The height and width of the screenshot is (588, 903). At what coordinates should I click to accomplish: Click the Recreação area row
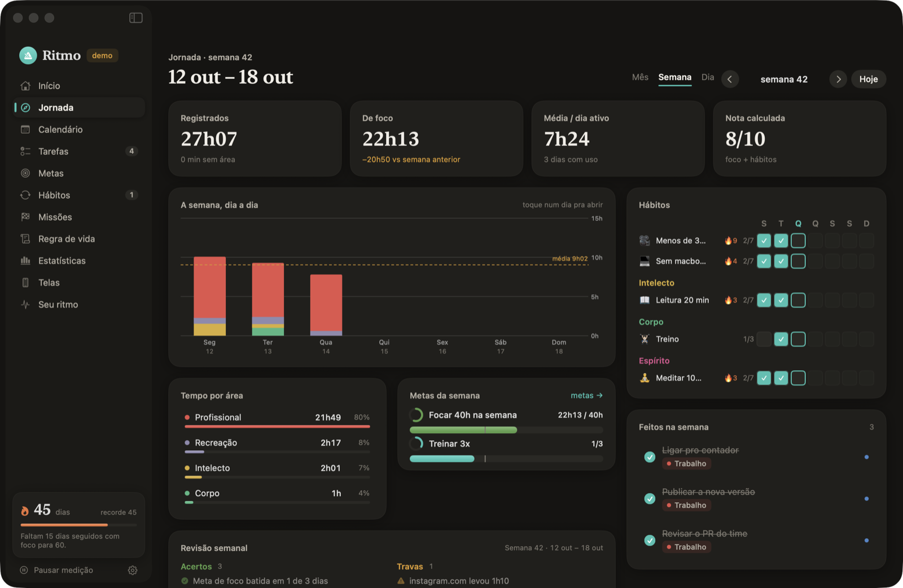coord(277,445)
